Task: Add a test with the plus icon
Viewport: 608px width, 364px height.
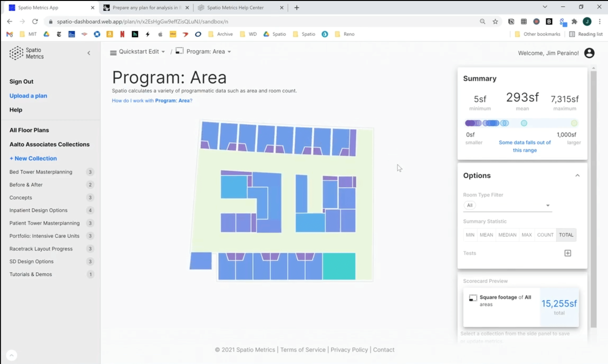Action: tap(567, 253)
